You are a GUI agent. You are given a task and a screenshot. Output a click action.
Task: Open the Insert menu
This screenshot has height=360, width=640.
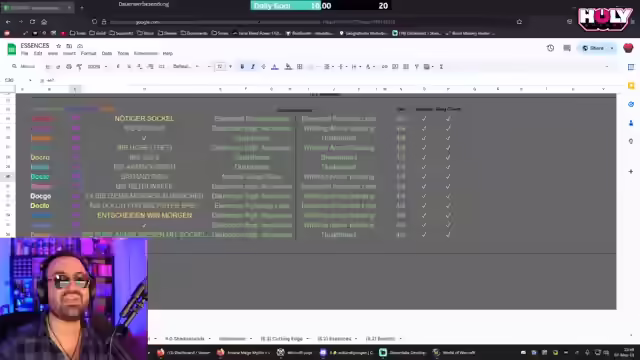tap(69, 53)
